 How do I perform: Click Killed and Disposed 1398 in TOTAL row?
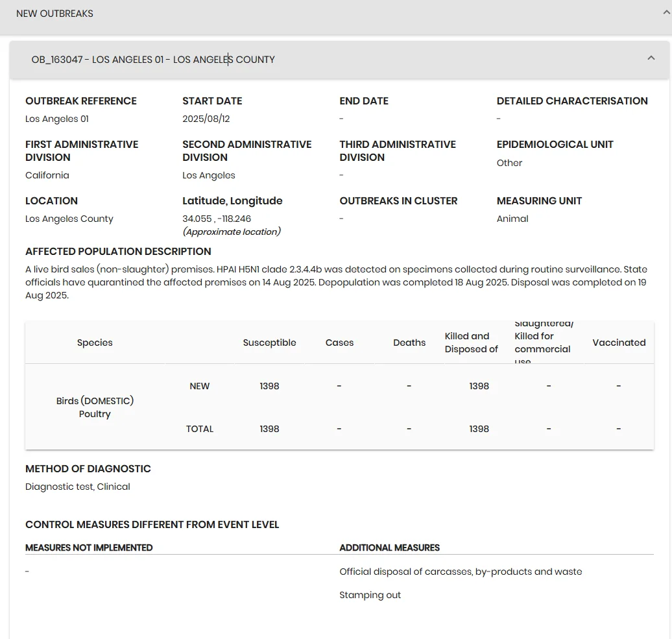click(479, 429)
